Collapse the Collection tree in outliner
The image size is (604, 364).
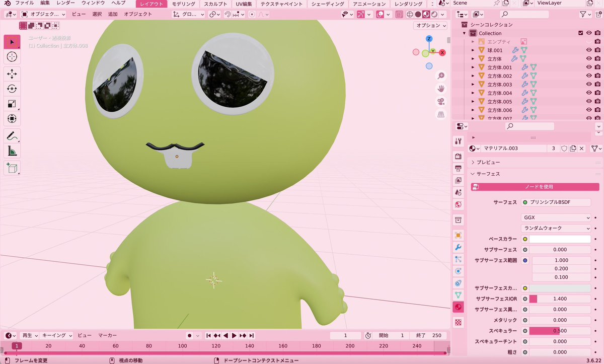click(x=465, y=33)
